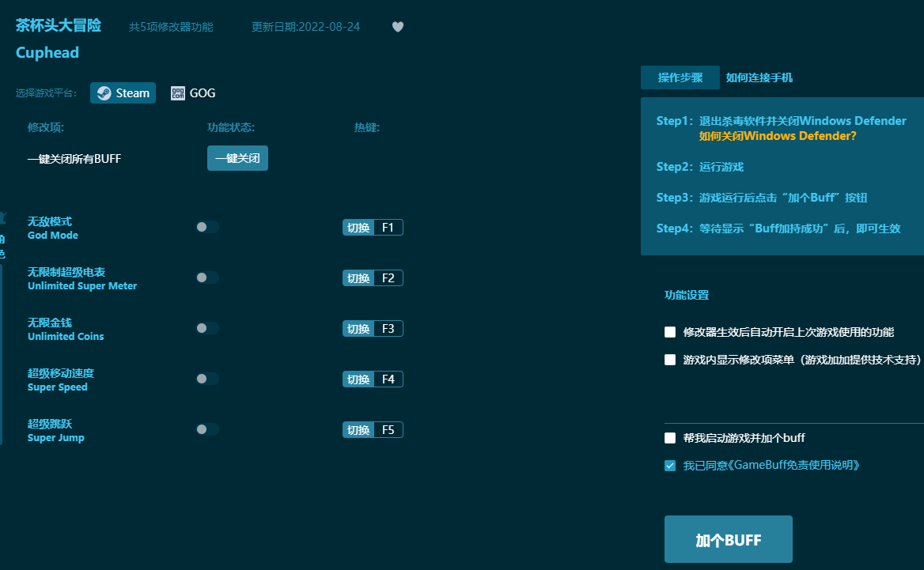Viewport: 924px width, 570px height.
Task: Open 如何关闭Windows Defender? link
Action: pos(778,136)
